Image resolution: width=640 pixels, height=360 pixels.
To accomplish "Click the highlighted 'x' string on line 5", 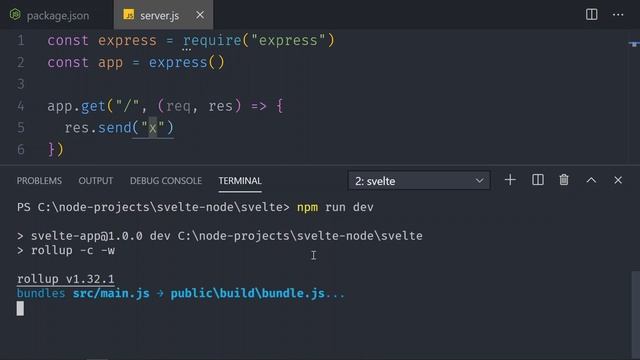I will click(x=153, y=128).
